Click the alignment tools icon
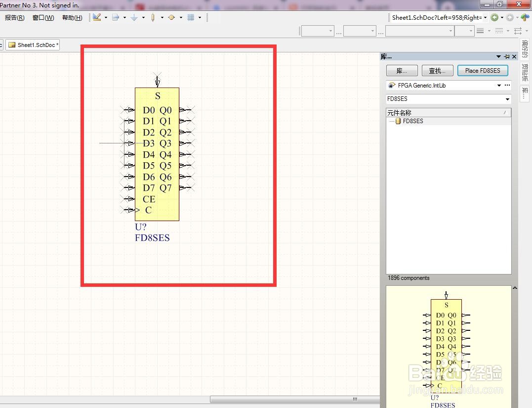This screenshot has width=532, height=408. pyautogui.click(x=116, y=17)
